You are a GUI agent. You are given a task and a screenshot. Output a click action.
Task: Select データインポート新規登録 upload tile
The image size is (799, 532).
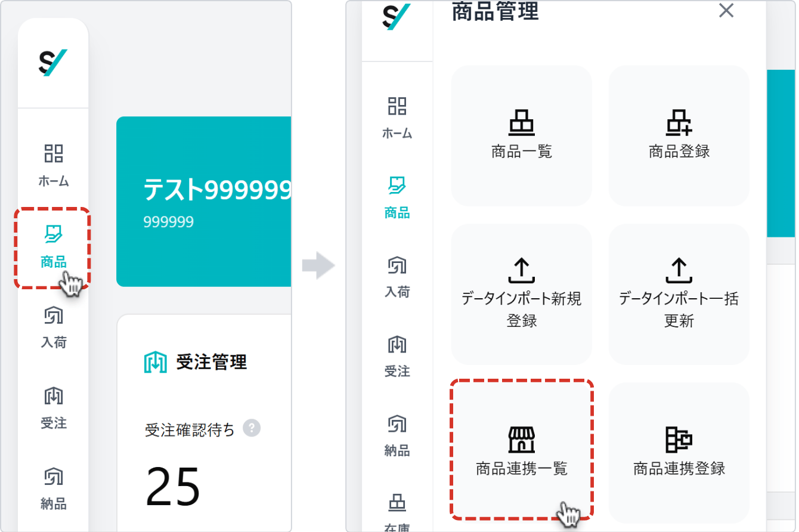521,294
